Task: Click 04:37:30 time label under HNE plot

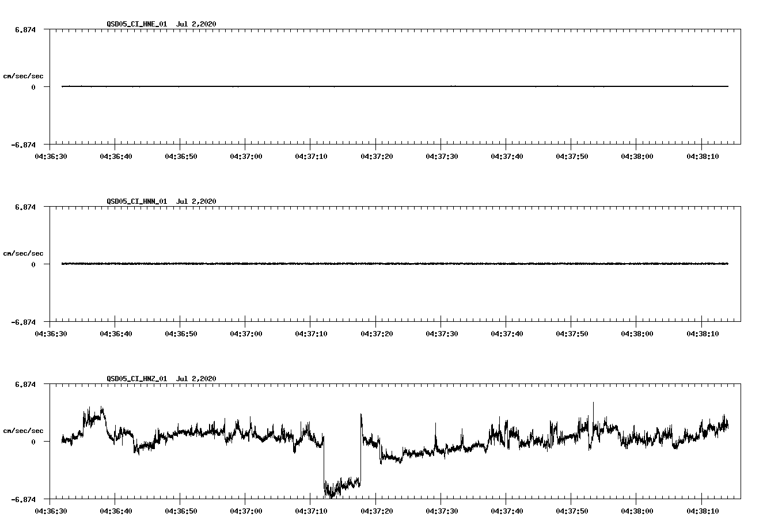Action: coord(442,156)
